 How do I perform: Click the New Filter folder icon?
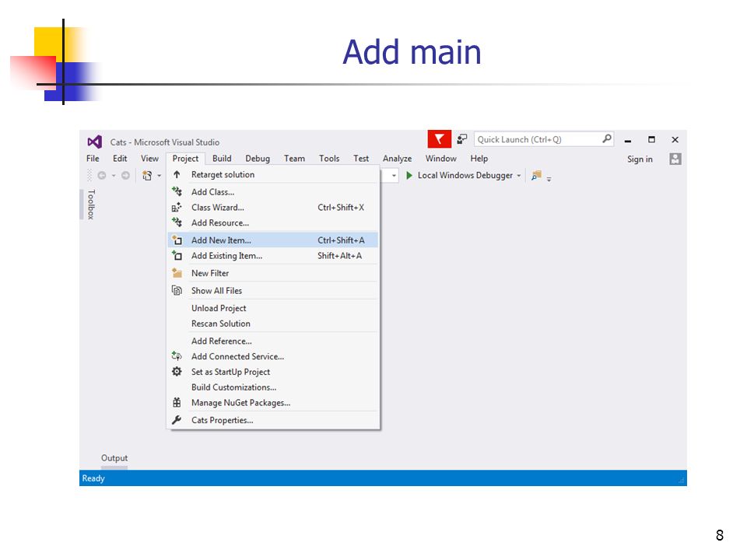[x=177, y=273]
